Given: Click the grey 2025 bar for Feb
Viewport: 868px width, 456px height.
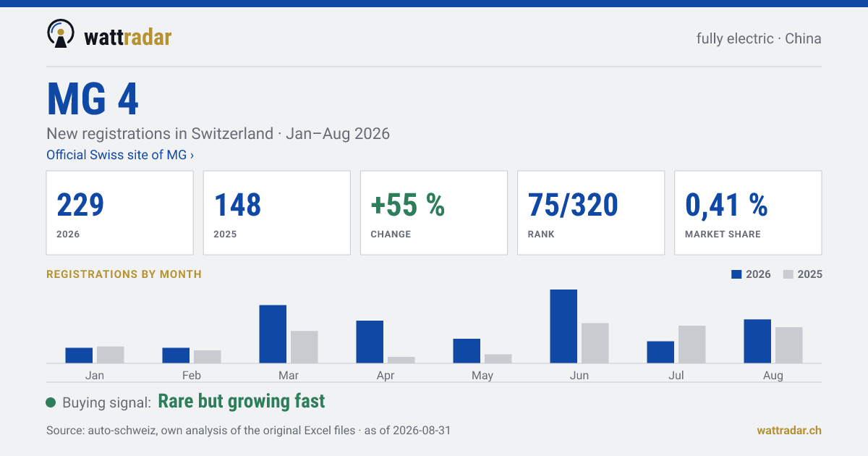Looking at the screenshot, I should 208,357.
